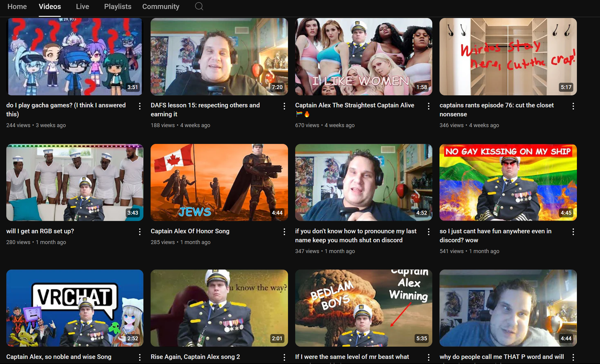Open options menu for DAFS lesson 15 video
The height and width of the screenshot is (364, 600).
[x=284, y=106]
